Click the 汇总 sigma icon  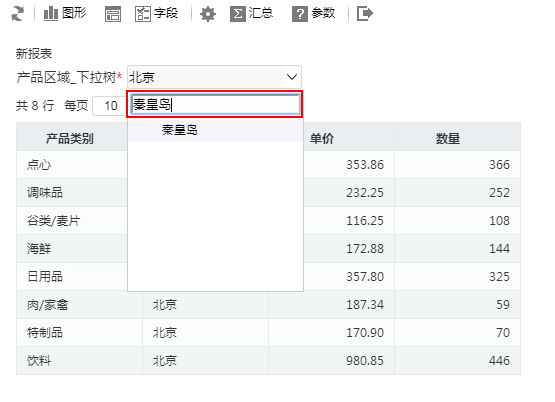[238, 14]
